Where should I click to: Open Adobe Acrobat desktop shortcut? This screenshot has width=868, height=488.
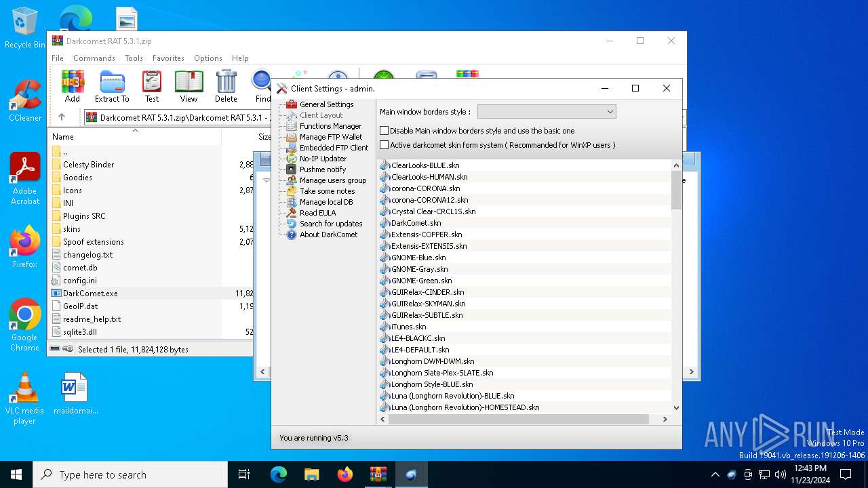25,180
